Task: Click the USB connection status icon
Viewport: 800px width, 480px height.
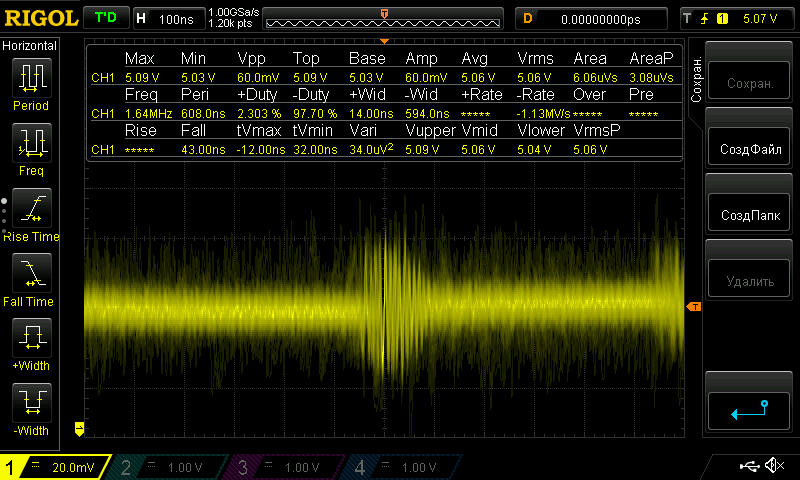Action: (x=749, y=466)
